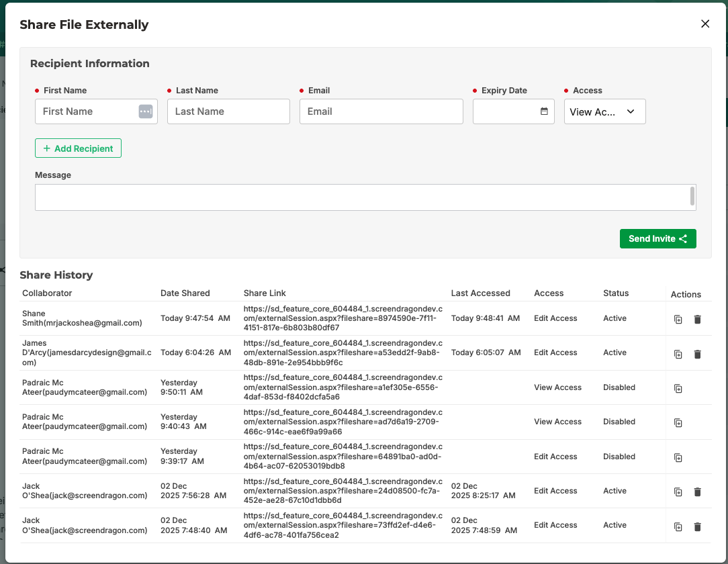Viewport: 728px width, 564px height.
Task: Click the Date Shared column header
Action: point(185,293)
